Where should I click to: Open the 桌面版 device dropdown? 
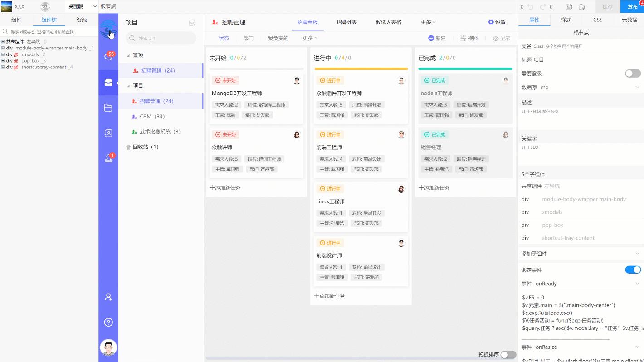point(82,6)
